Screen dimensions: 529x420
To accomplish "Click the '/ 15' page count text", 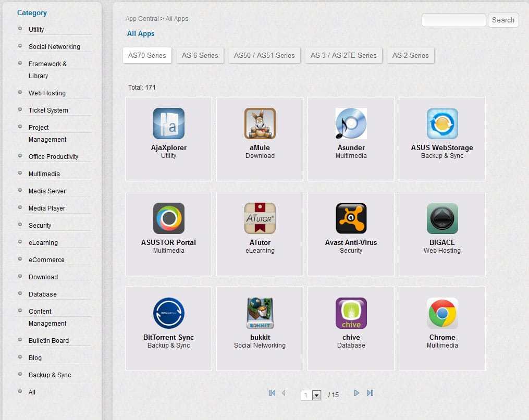I will click(334, 394).
